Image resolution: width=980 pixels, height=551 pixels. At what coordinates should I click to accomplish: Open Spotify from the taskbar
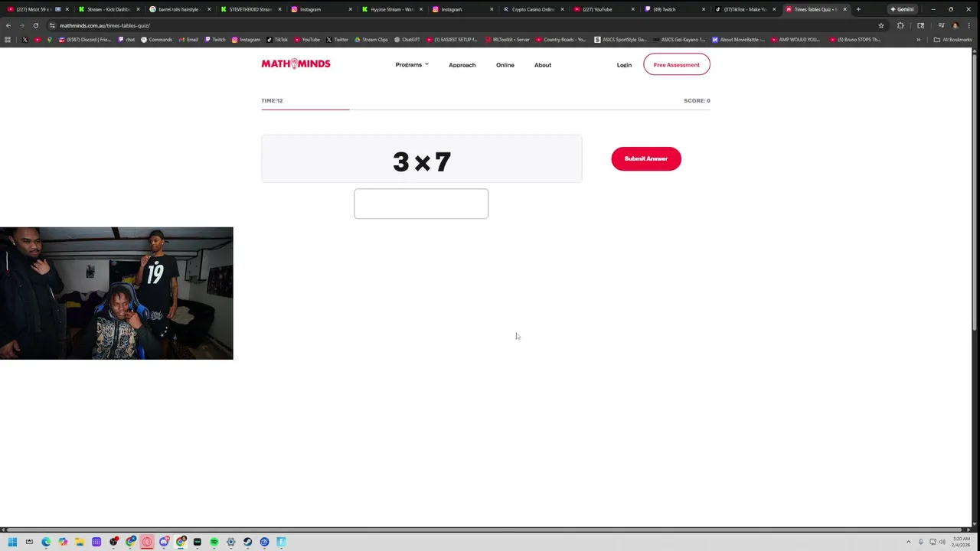pyautogui.click(x=214, y=542)
